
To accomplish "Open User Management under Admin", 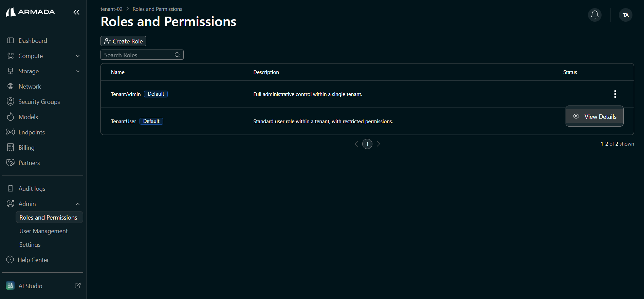I will point(43,231).
